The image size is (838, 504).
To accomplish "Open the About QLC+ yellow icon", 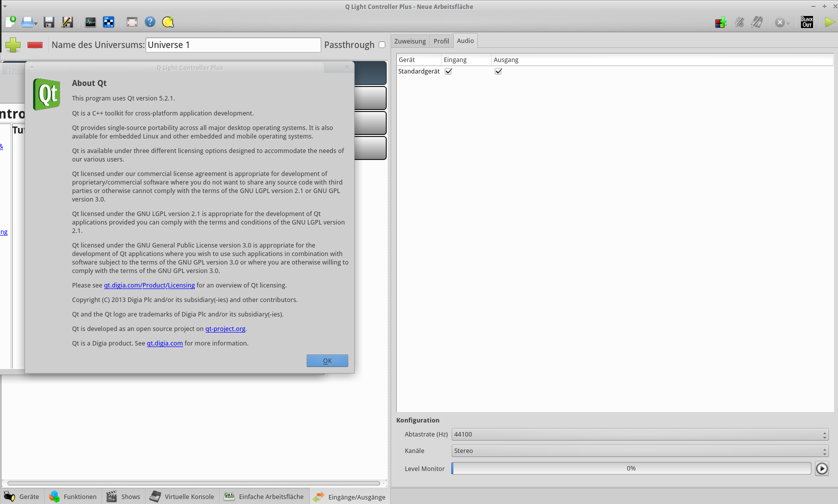I will (168, 22).
